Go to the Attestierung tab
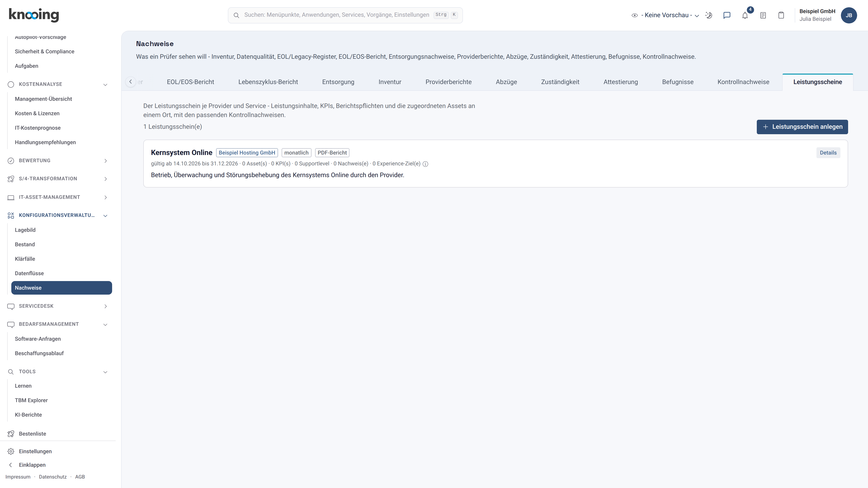The width and height of the screenshot is (868, 488). tap(620, 82)
